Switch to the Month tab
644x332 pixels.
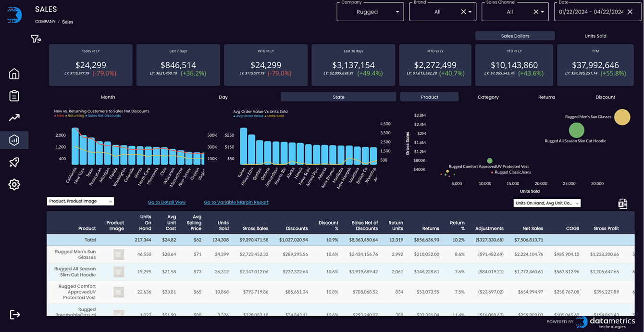click(108, 97)
